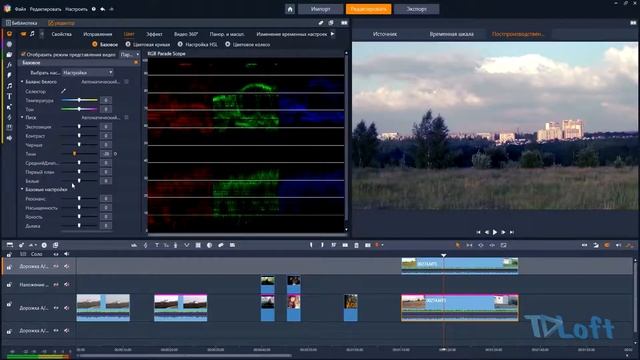
Task: Toggle Отображать режим представления видео checkbox
Action: click(x=23, y=54)
